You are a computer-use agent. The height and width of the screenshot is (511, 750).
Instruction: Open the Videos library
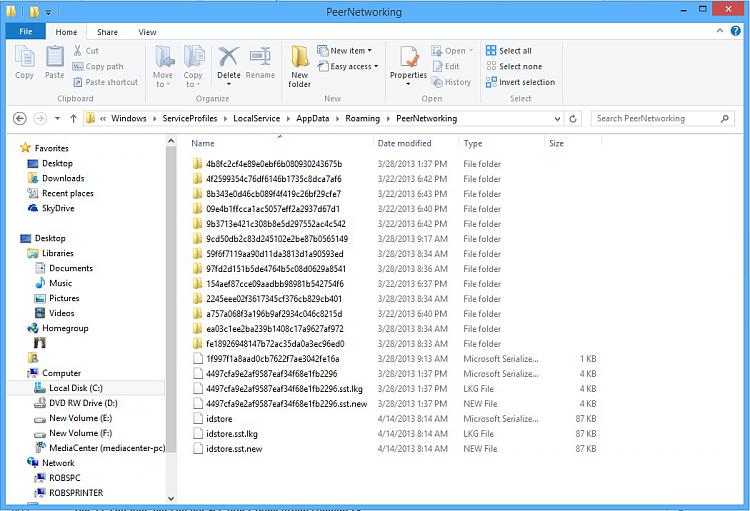click(x=55, y=313)
